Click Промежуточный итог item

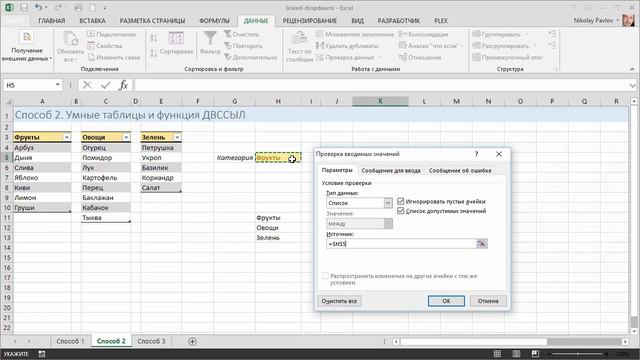(x=507, y=57)
